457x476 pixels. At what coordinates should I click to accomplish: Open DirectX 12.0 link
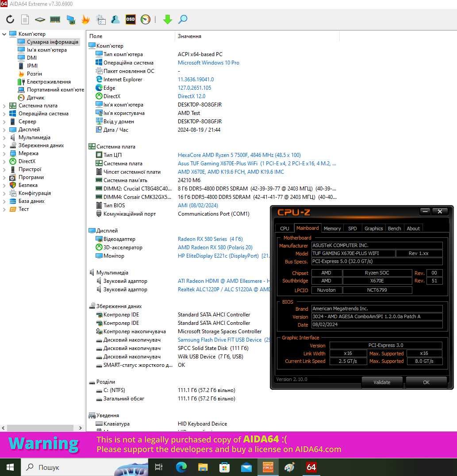pos(192,96)
